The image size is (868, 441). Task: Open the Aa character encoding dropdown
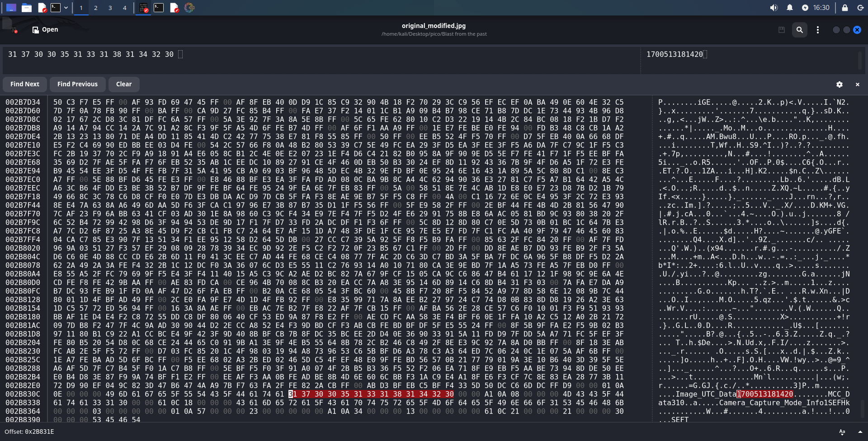coord(842,432)
